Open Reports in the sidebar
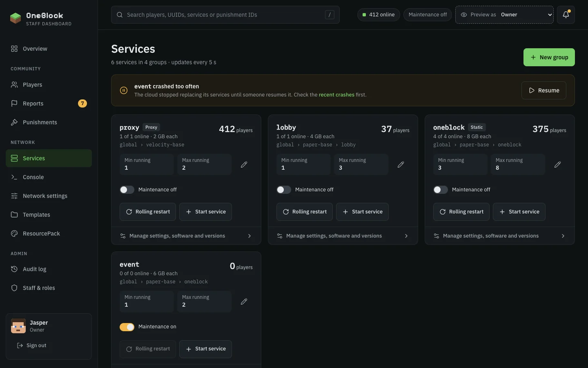Viewport: 588px width, 368px height. point(49,103)
